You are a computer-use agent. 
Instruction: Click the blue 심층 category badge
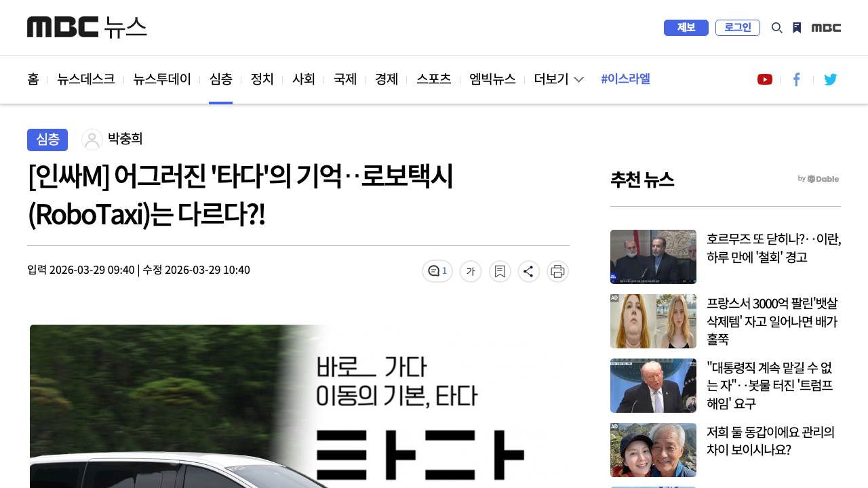[47, 140]
